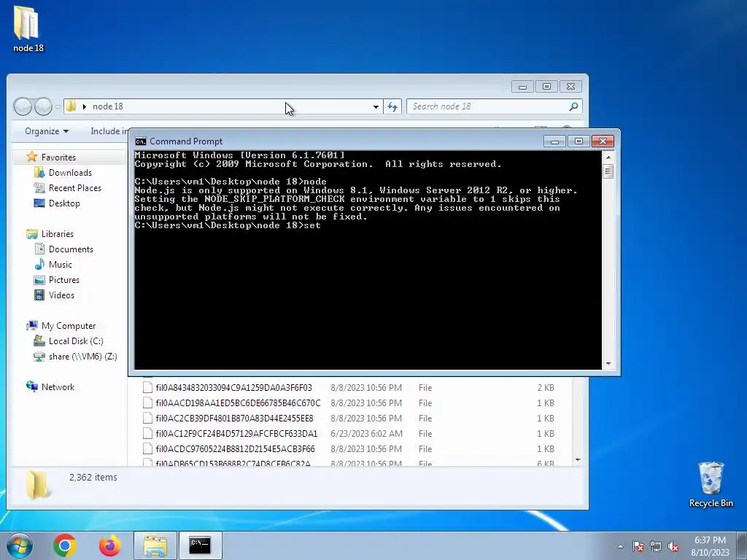
Task: Click Command Prompt scroll down arrow
Action: point(608,364)
